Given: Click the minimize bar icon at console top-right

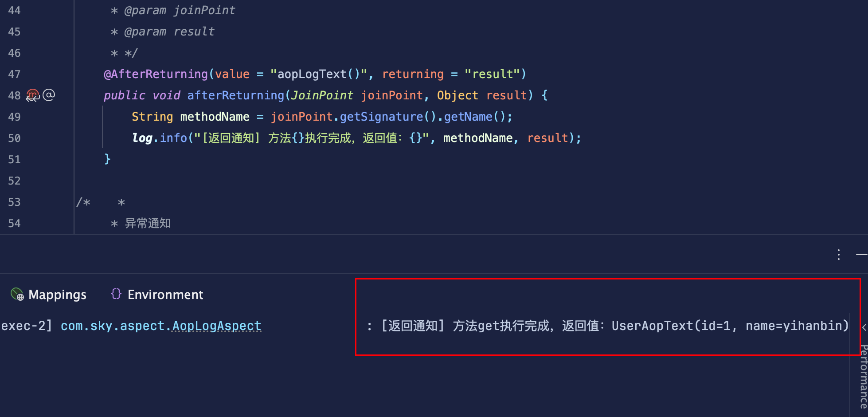Looking at the screenshot, I should (x=862, y=254).
